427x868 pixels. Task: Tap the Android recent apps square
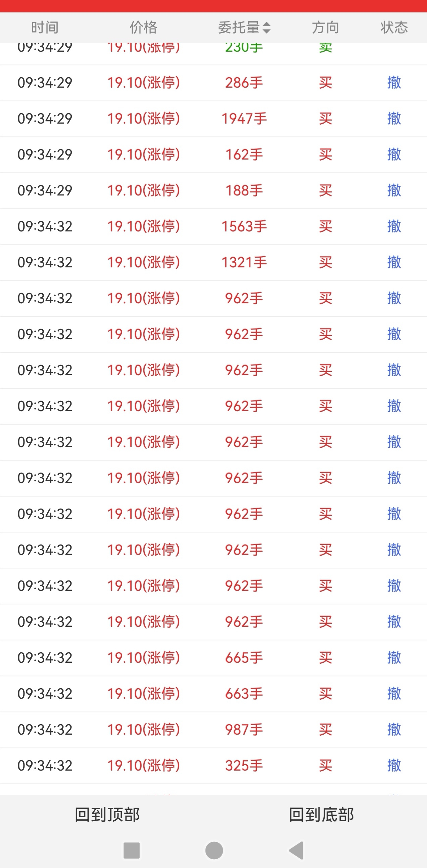(132, 850)
